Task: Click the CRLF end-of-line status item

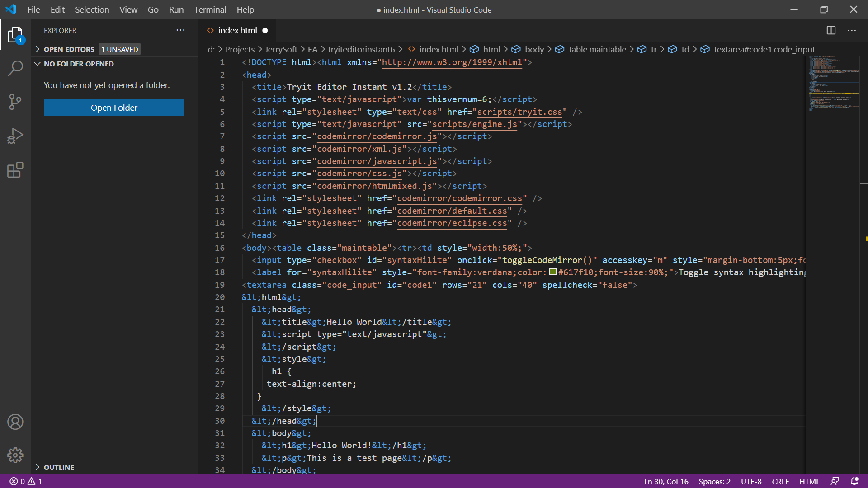Action: 780,481
